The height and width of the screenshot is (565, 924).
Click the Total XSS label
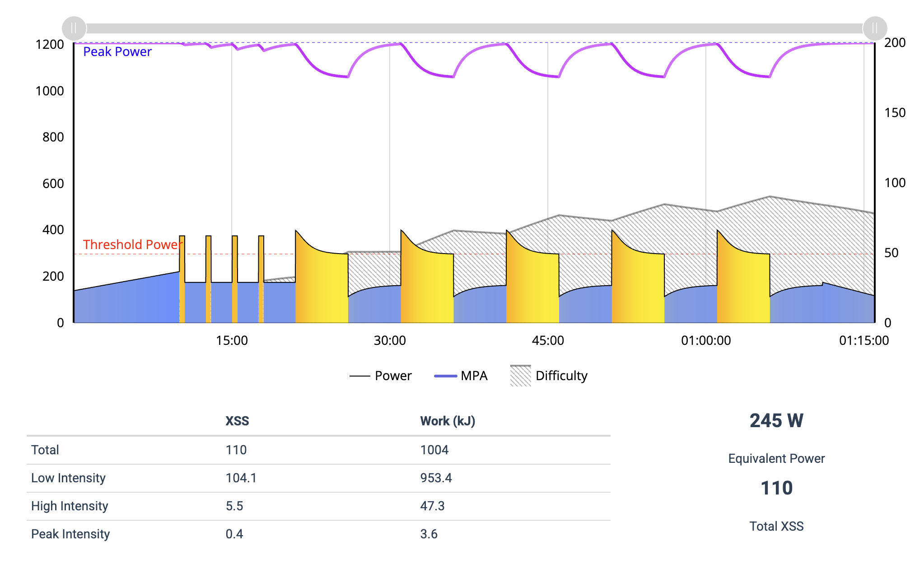[x=776, y=526]
